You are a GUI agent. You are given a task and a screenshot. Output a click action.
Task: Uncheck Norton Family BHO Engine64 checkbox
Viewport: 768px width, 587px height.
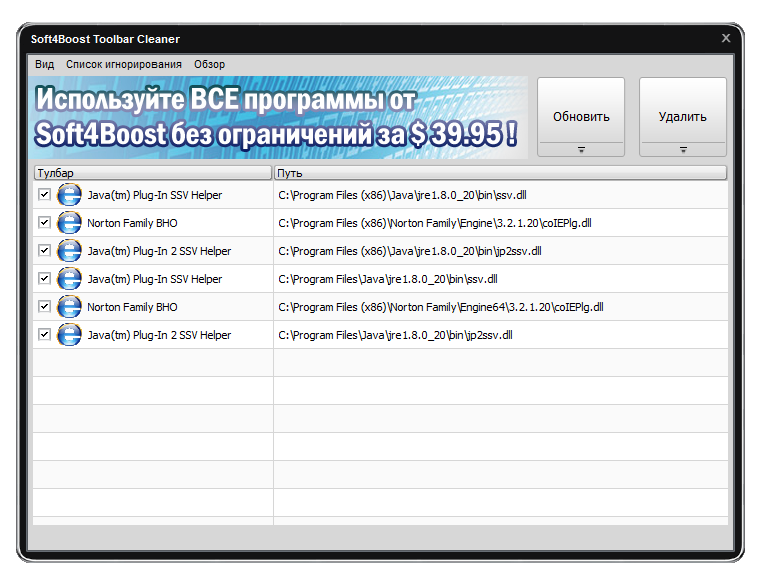44,306
